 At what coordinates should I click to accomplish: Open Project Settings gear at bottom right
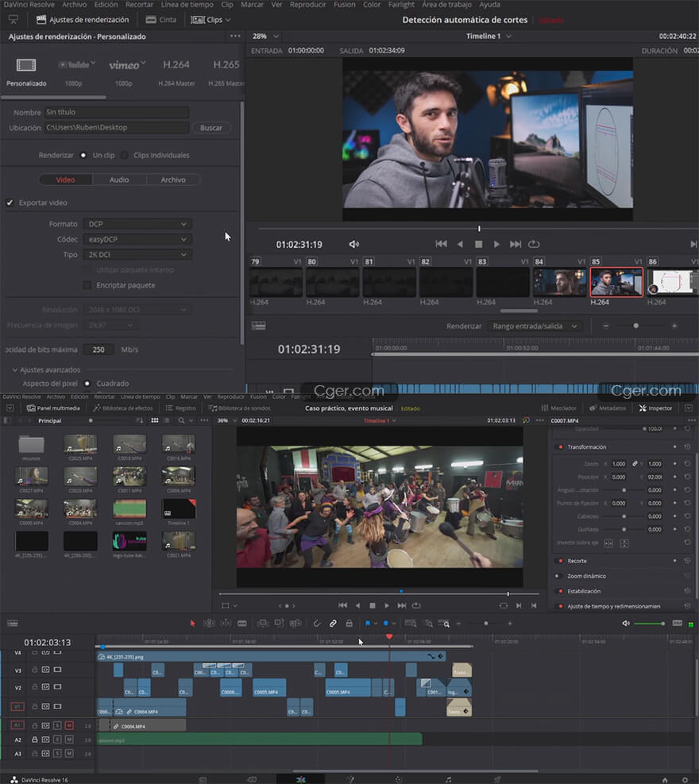point(685,779)
